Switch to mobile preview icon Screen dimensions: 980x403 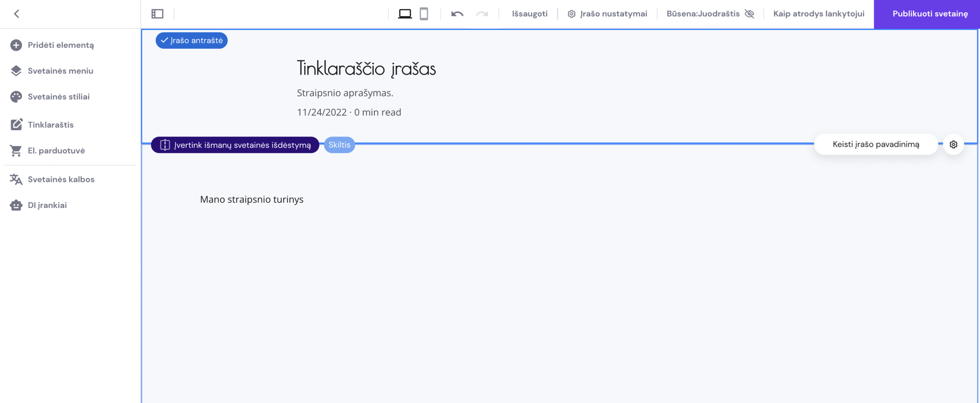pos(423,14)
